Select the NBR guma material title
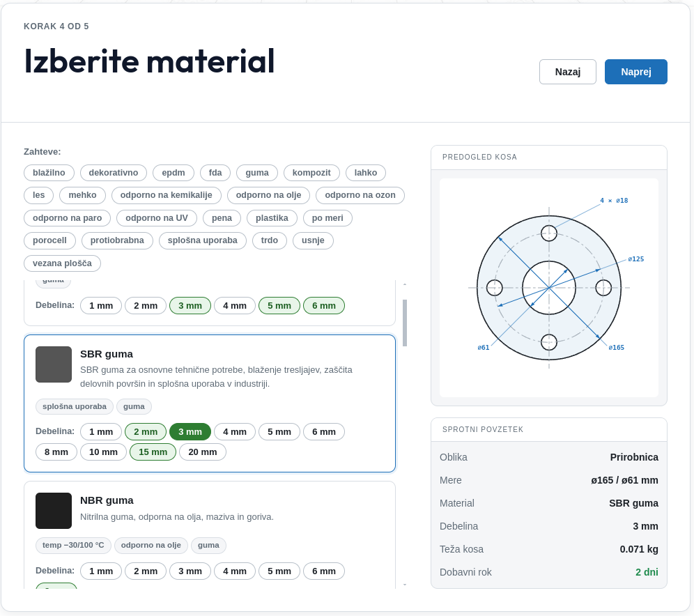Image resolution: width=694 pixels, height=616 pixels. click(107, 500)
